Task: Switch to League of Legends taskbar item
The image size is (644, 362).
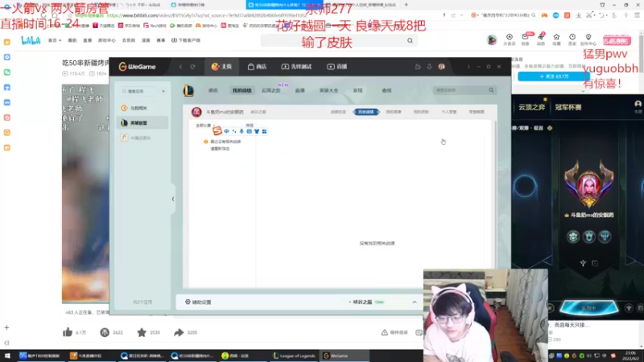Action: pyautogui.click(x=294, y=356)
